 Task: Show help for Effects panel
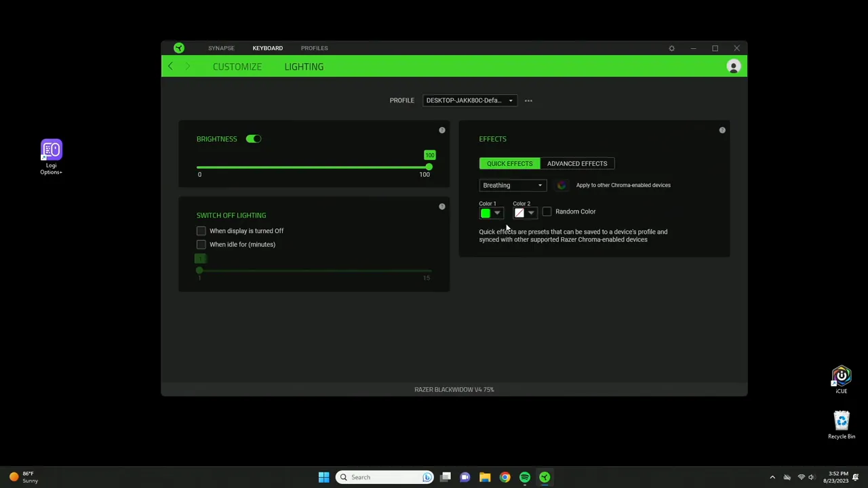pyautogui.click(x=722, y=130)
